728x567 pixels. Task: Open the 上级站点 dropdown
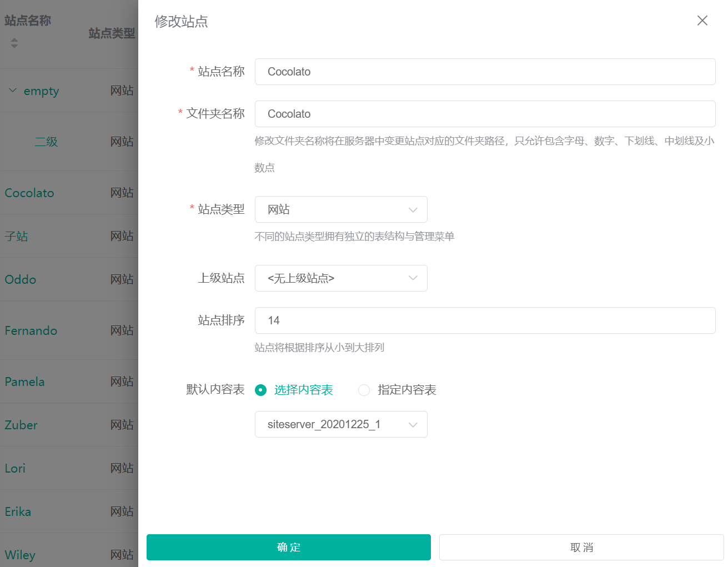coord(340,278)
